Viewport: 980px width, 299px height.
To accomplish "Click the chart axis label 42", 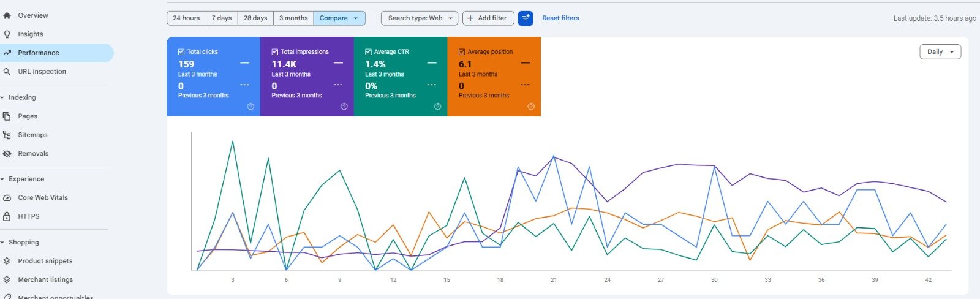I will pos(929,280).
